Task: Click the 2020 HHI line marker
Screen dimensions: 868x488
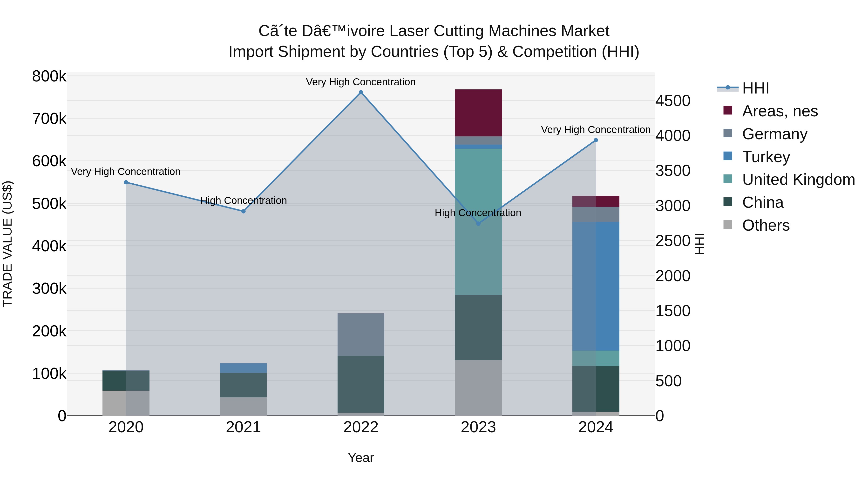Action: tap(126, 182)
